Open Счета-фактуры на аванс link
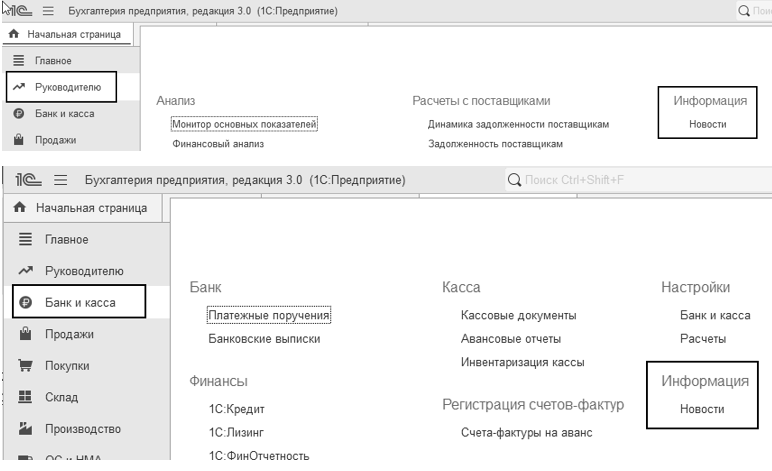This screenshot has height=471, width=772. click(526, 433)
